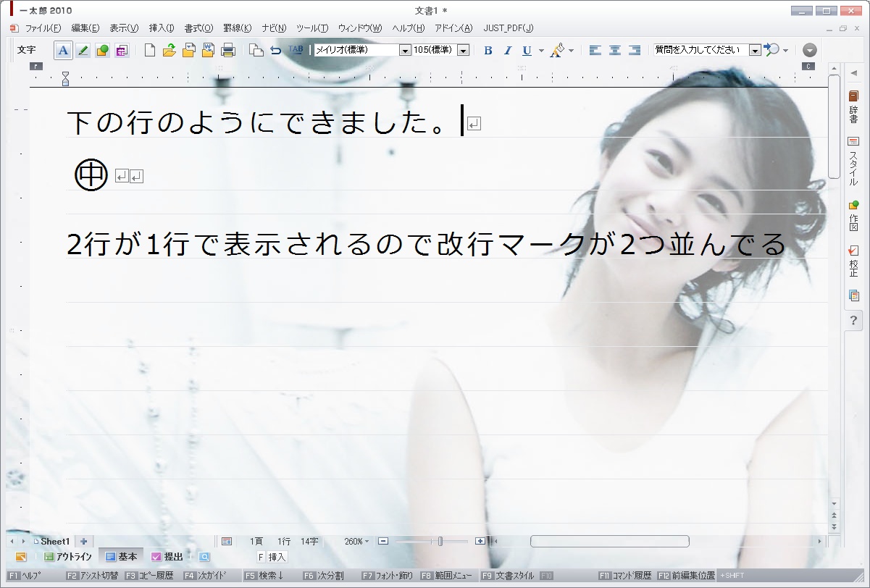Click the zoom slider handle
Image resolution: width=870 pixels, height=588 pixels.
click(440, 541)
